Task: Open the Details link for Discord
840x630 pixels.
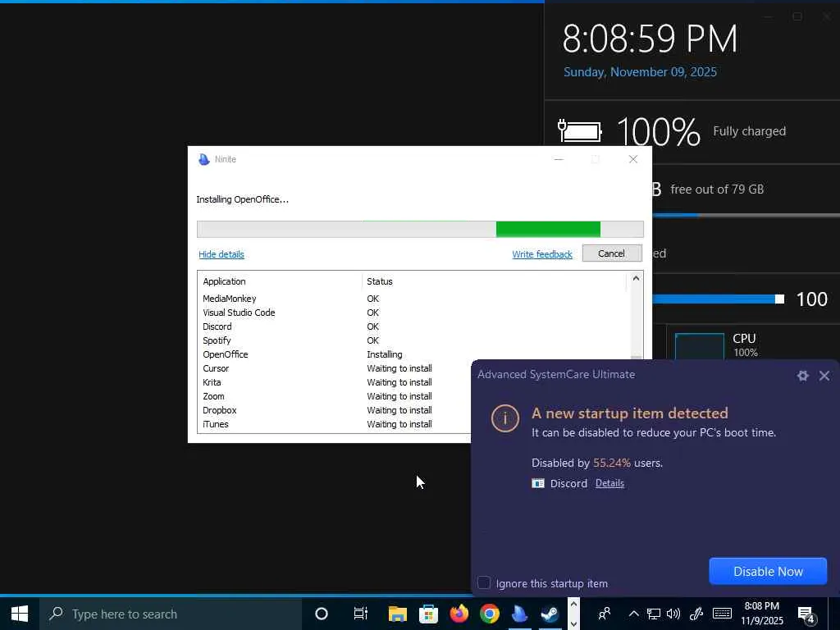Action: 609,482
